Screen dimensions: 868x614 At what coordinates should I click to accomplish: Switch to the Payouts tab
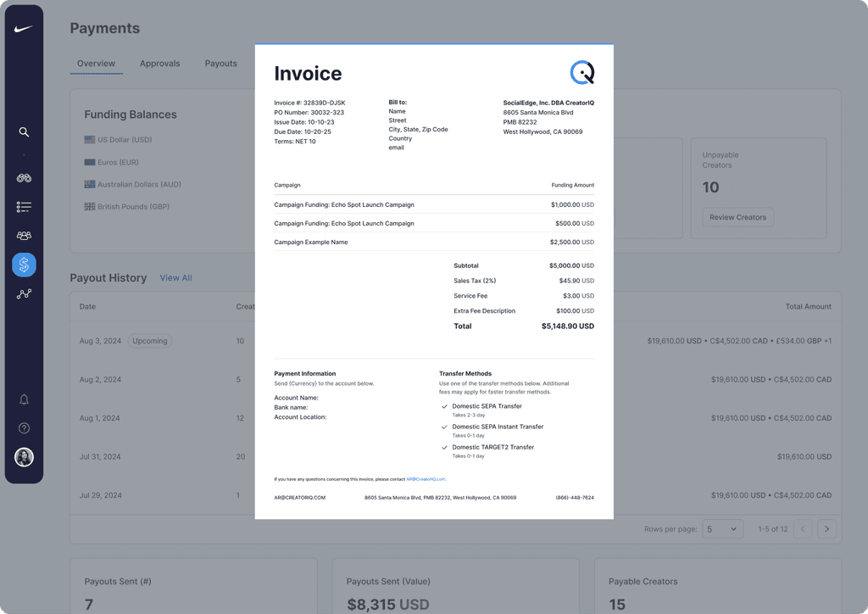point(221,64)
